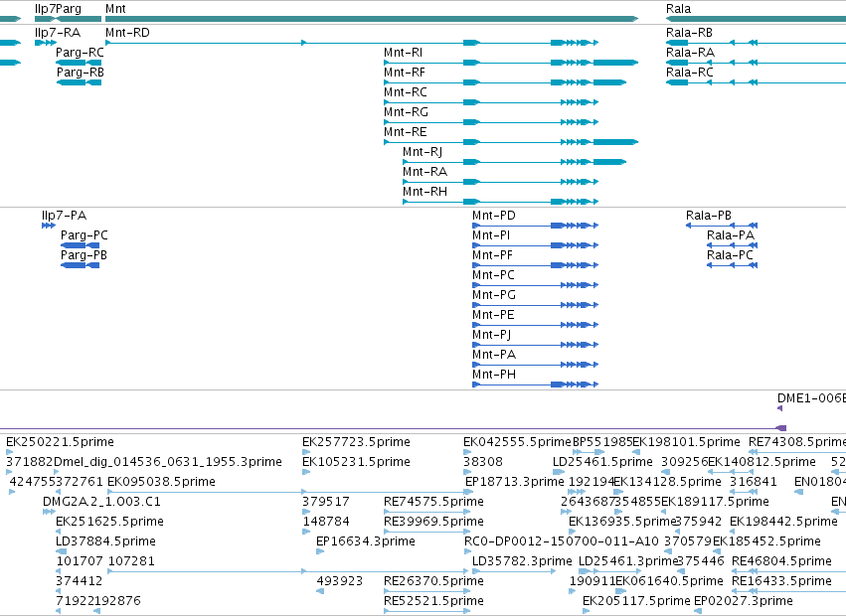Select the EK257723.5prime feature
The width and height of the screenshot is (846, 616).
pos(356,442)
